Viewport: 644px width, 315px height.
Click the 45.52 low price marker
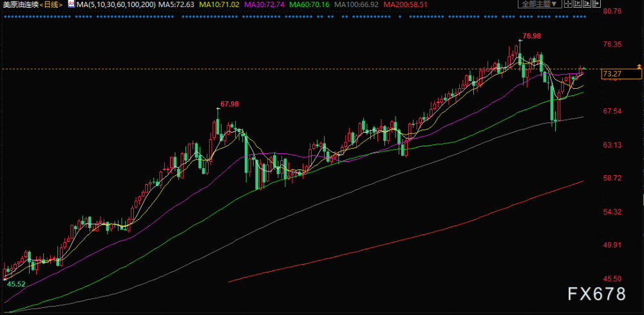click(16, 284)
